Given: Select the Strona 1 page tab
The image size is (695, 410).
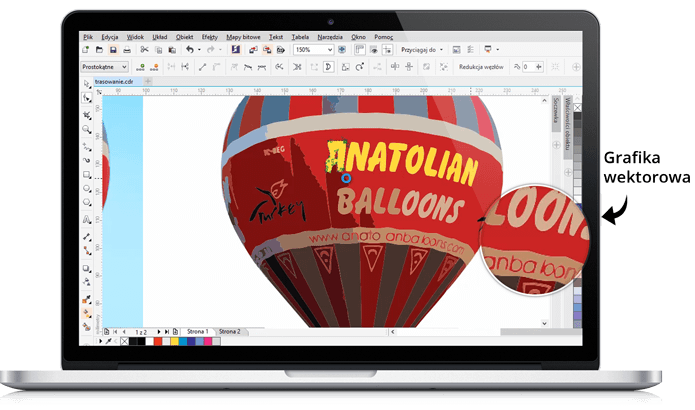Looking at the screenshot, I should tap(198, 330).
